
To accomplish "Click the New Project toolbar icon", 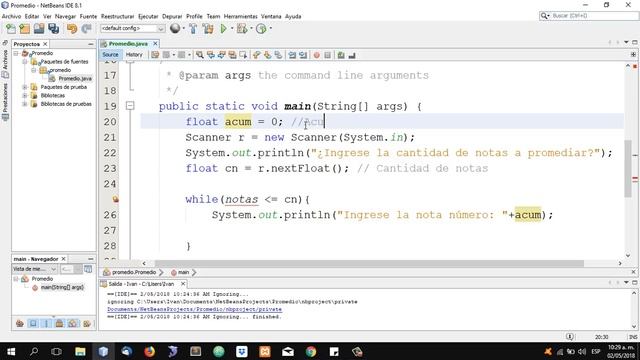I will pyautogui.click(x=25, y=29).
